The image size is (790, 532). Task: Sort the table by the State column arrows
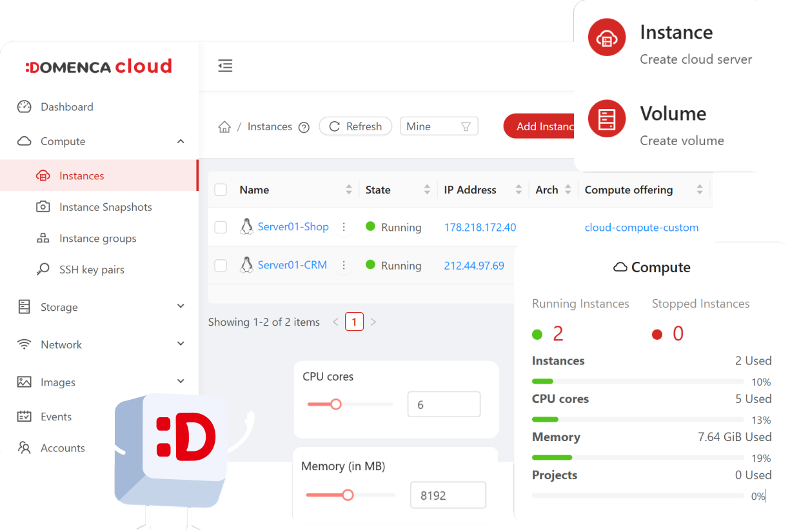tap(427, 190)
